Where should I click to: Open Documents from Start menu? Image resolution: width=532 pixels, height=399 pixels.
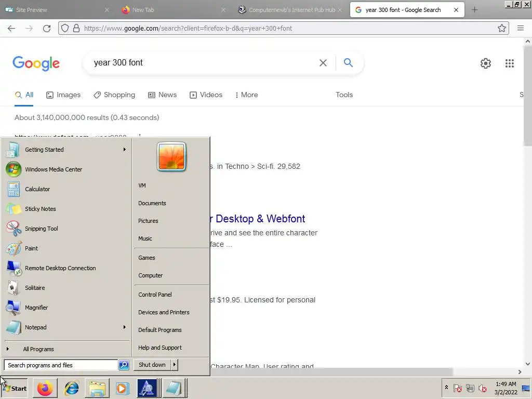[x=152, y=203]
